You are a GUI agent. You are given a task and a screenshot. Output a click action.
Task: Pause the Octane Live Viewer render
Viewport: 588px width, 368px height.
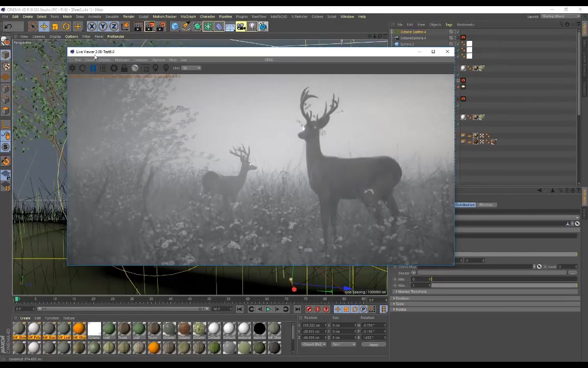pyautogui.click(x=93, y=68)
